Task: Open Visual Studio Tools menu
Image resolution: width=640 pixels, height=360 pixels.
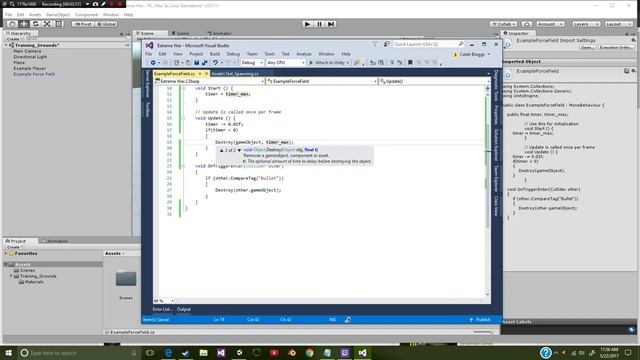Action: 269,54
